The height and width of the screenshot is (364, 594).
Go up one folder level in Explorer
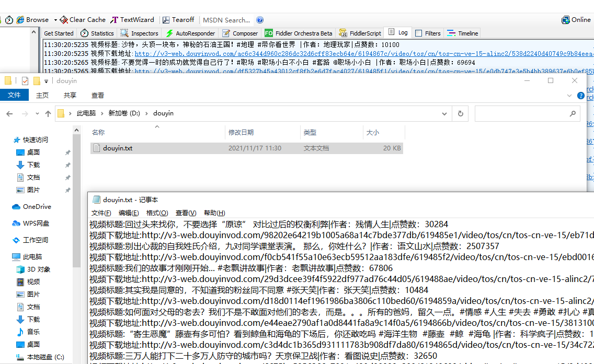click(48, 113)
